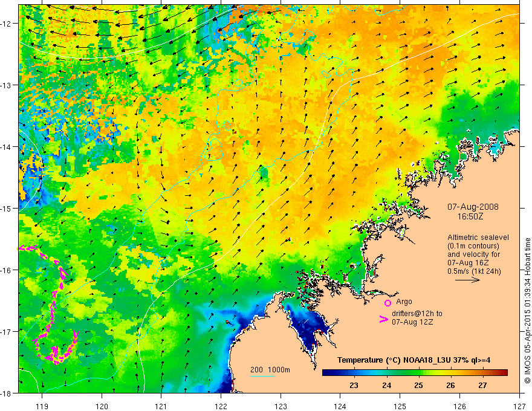532x411 pixels.
Task: Click the longitude label 126
Action: 459,406
